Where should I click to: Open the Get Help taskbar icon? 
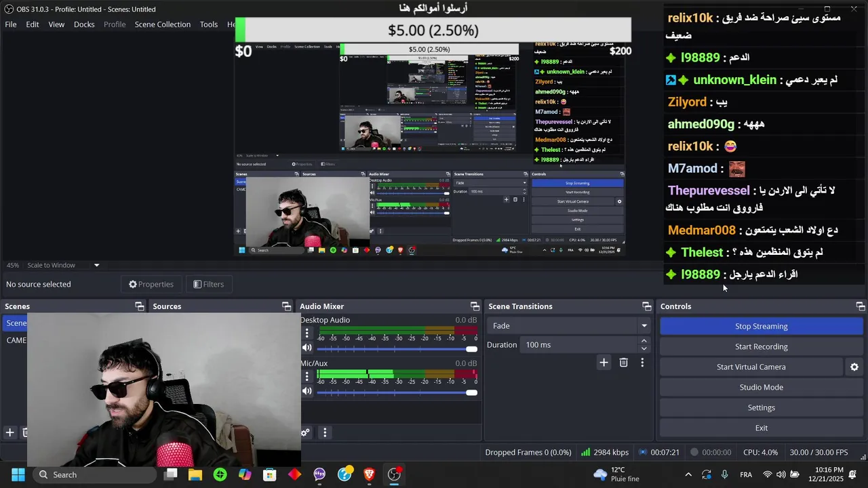coord(344,474)
